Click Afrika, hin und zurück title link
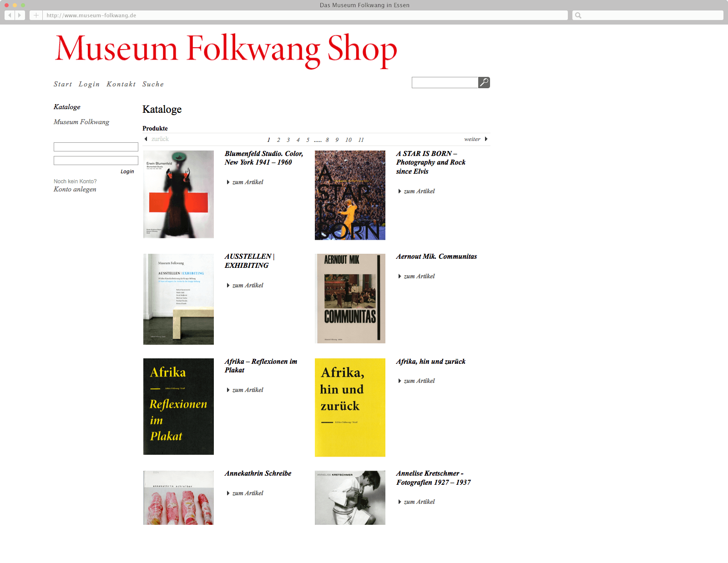728x563 pixels. coord(430,362)
